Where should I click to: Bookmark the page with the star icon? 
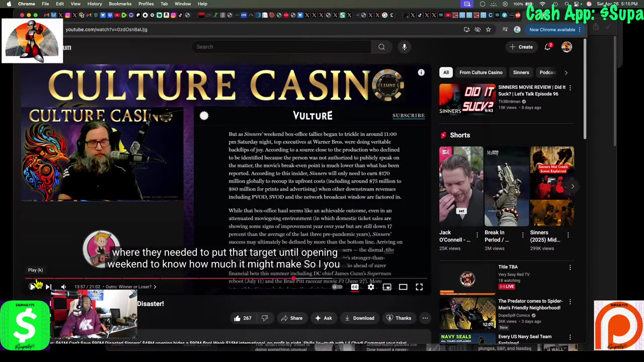point(488,30)
